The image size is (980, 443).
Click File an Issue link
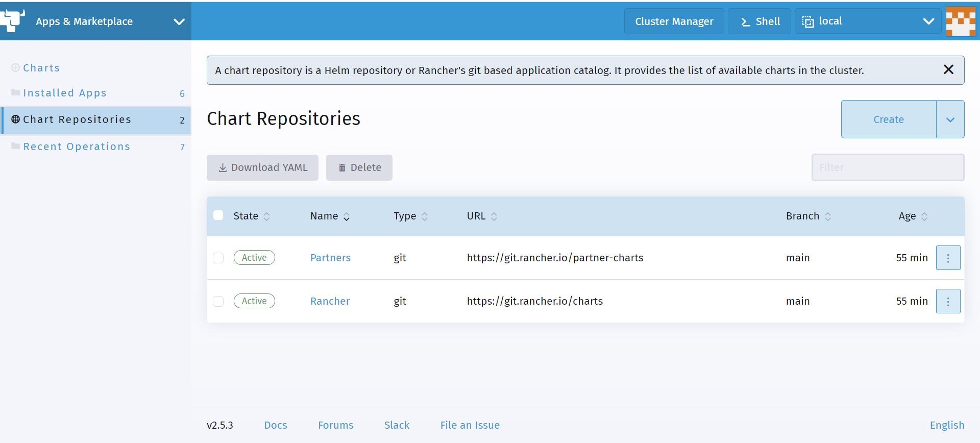pos(470,425)
